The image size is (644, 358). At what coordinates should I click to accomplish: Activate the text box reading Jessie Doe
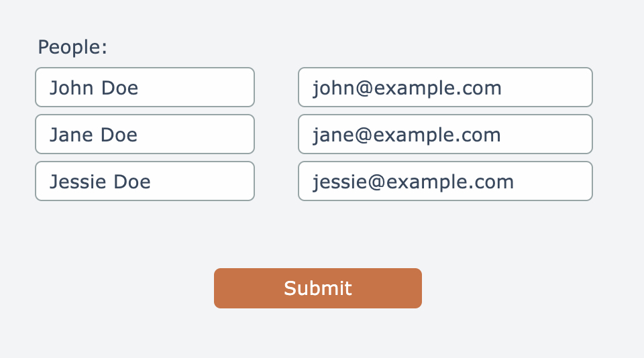145,181
